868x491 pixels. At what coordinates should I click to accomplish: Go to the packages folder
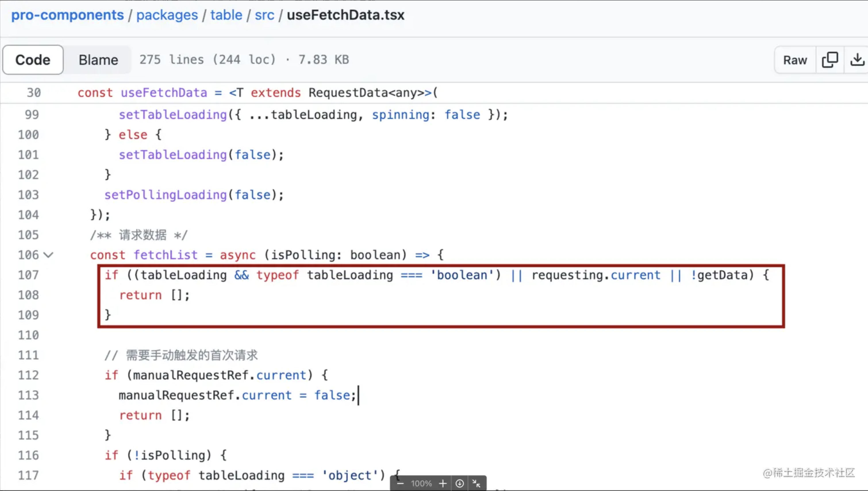click(167, 15)
